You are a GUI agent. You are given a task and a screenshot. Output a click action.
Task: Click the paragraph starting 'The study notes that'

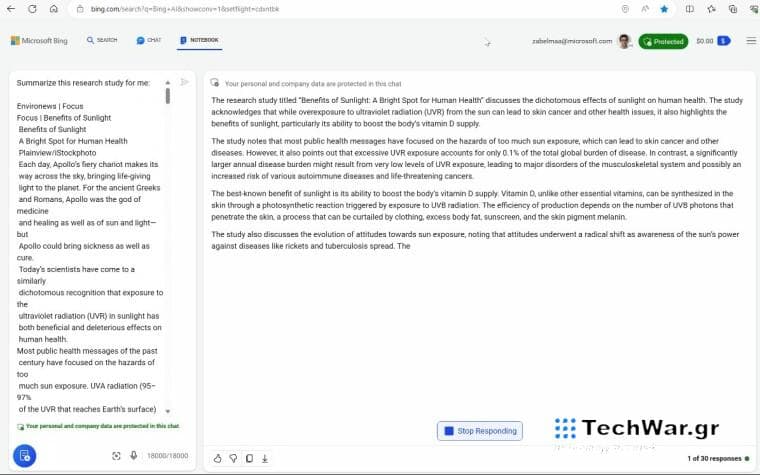click(476, 158)
